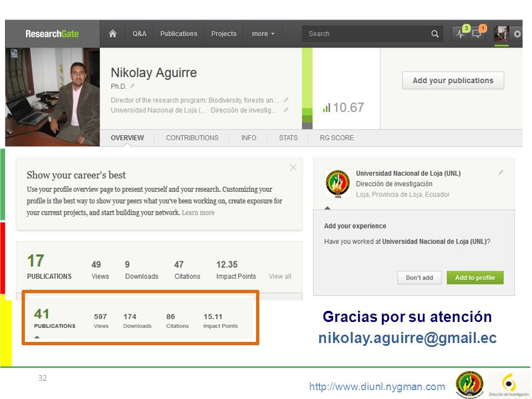This screenshot has height=399, width=532.
Task: Click the profile photo of Nikolay Aguirre
Action: coord(53,96)
